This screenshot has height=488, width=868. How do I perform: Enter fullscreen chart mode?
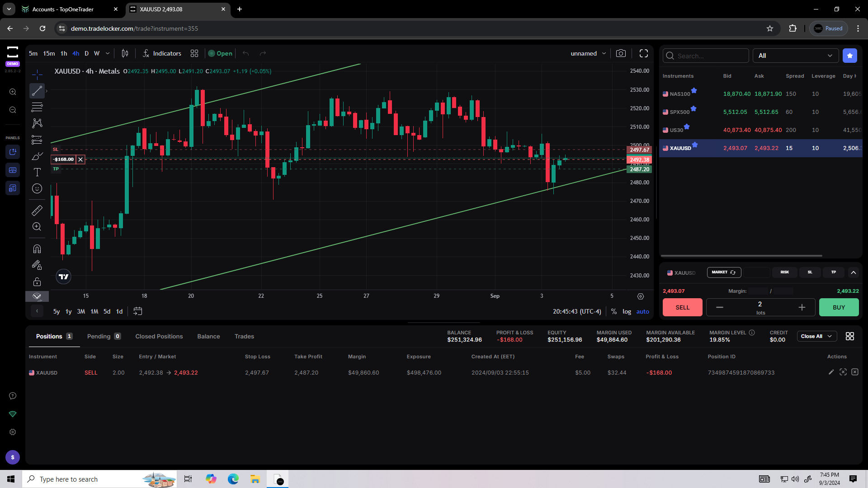644,53
